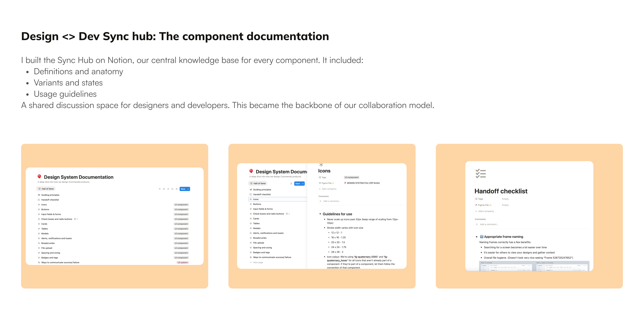Select highlighted Icons row in middle screenshot
The height and width of the screenshot is (317, 644).
(278, 199)
